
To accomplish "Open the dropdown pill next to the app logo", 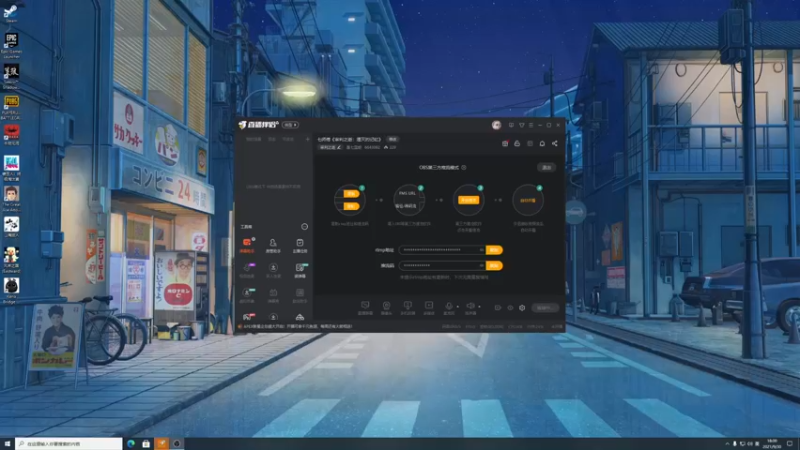I will (290, 125).
